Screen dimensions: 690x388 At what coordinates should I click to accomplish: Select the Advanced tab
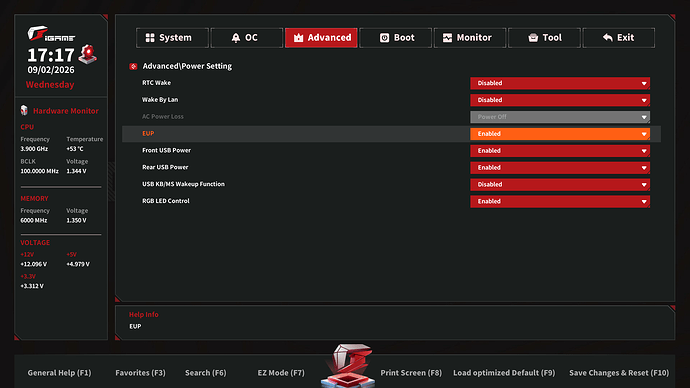321,38
